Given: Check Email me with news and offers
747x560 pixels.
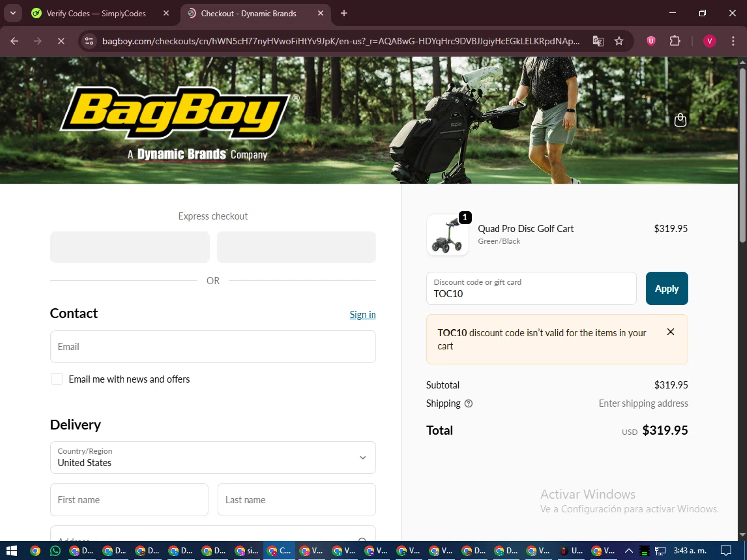Looking at the screenshot, I should tap(57, 379).
